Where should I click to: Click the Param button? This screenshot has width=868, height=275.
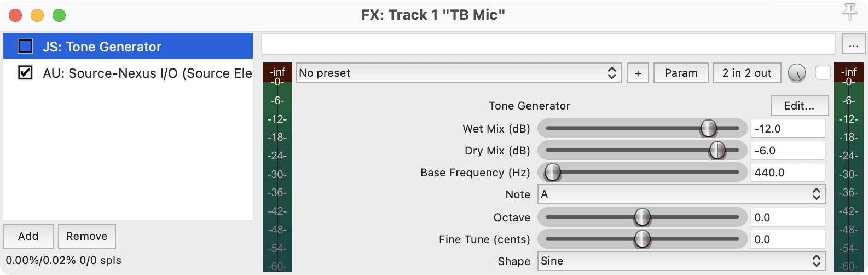[x=681, y=73]
